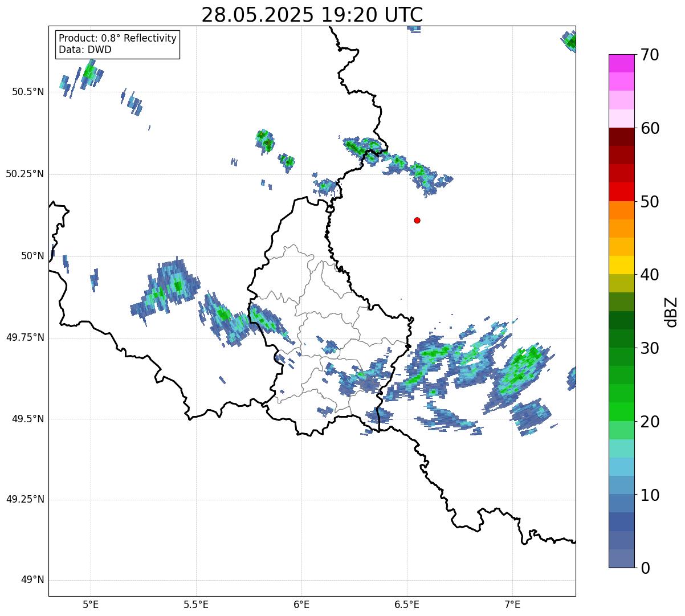Click the 6.5°E longitude label
Image resolution: width=685 pixels, height=616 pixels.
[x=407, y=604]
